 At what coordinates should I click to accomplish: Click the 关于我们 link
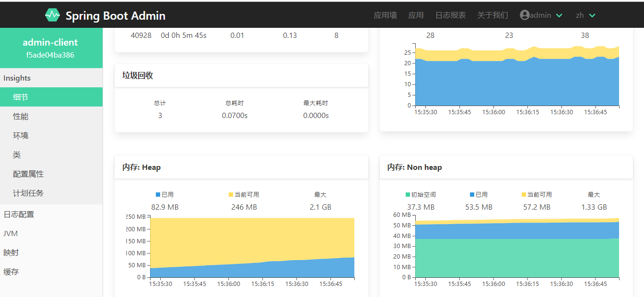click(x=492, y=15)
